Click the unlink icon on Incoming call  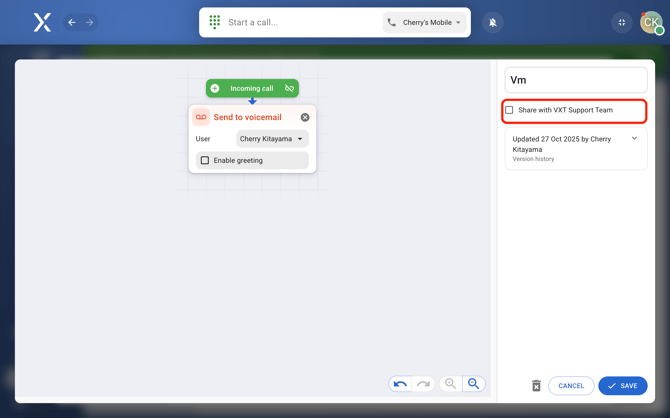pos(289,88)
